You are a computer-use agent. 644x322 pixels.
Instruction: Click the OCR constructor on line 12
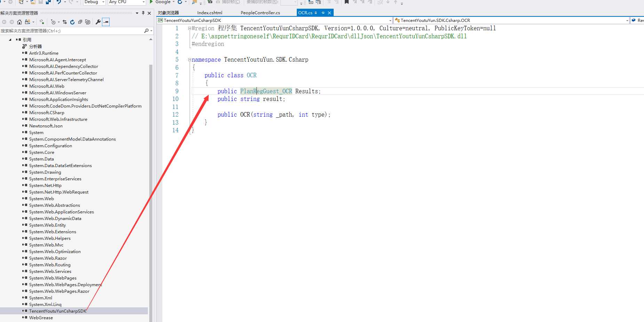pos(245,115)
